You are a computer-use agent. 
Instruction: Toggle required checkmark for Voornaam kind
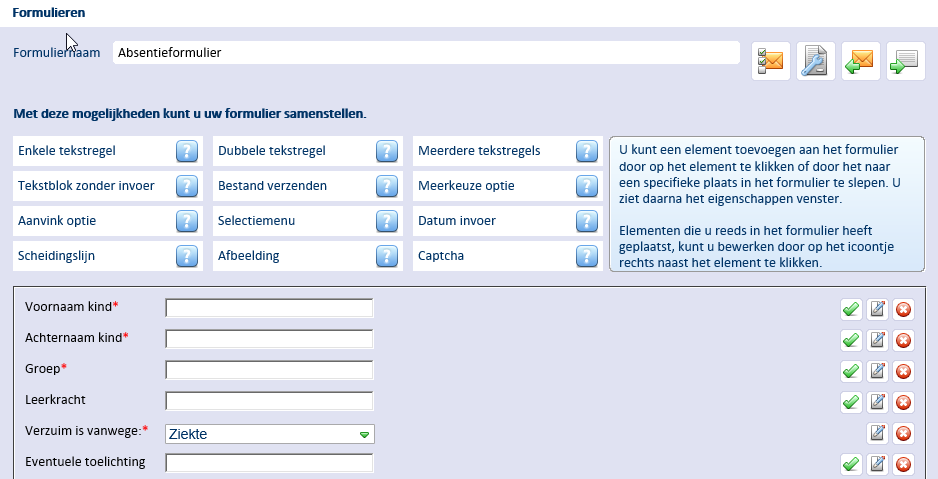click(x=851, y=309)
